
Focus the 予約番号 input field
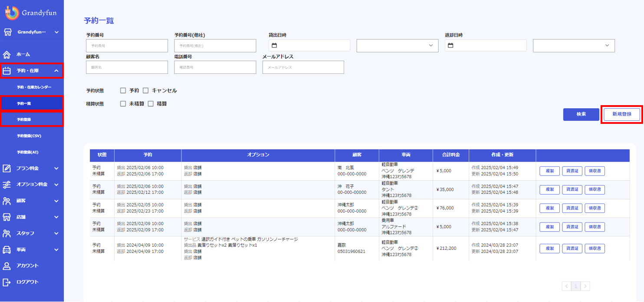(x=127, y=46)
